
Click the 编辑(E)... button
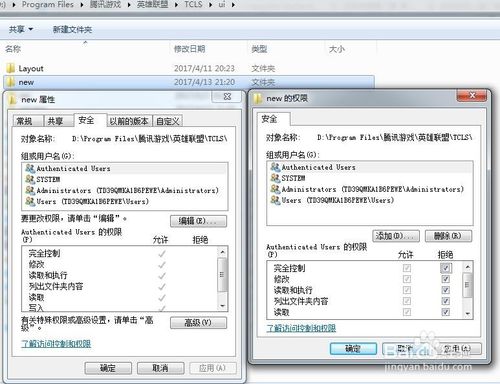click(x=198, y=221)
